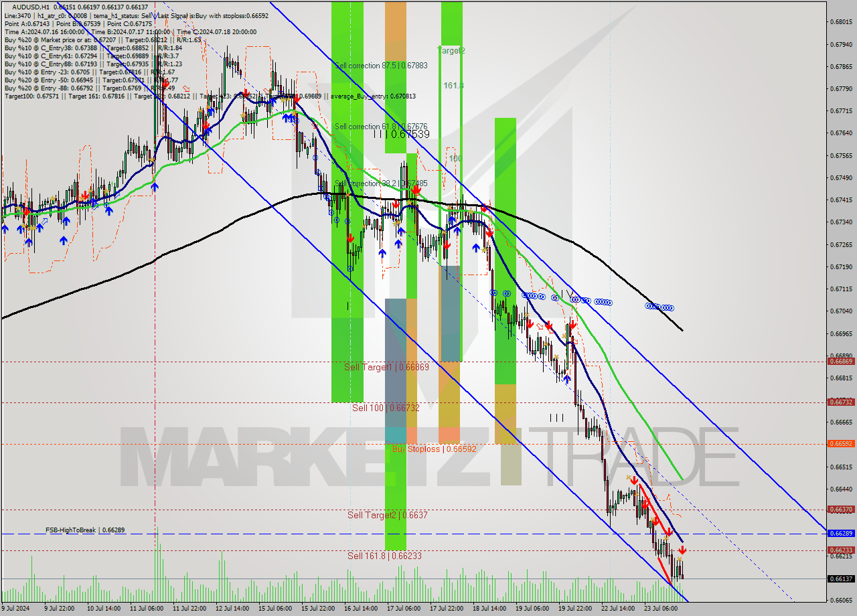The width and height of the screenshot is (857, 616).
Task: Click 0.67790 on the price axis
Action: point(841,88)
